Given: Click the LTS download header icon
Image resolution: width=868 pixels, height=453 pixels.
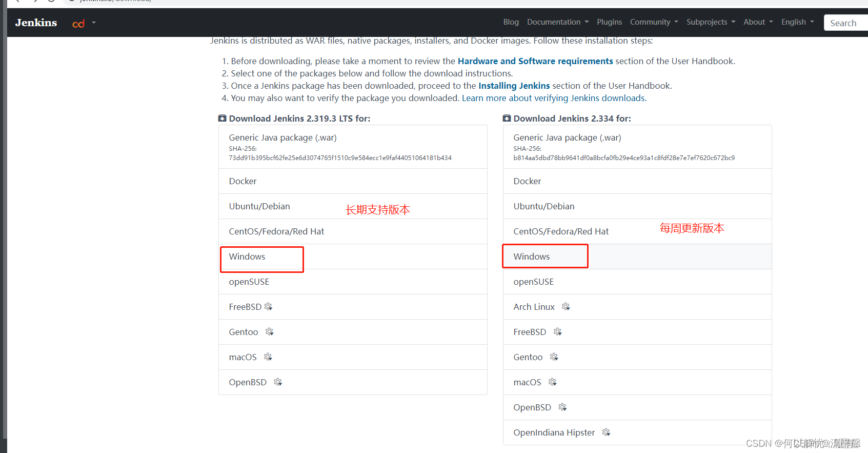Looking at the screenshot, I should (223, 119).
